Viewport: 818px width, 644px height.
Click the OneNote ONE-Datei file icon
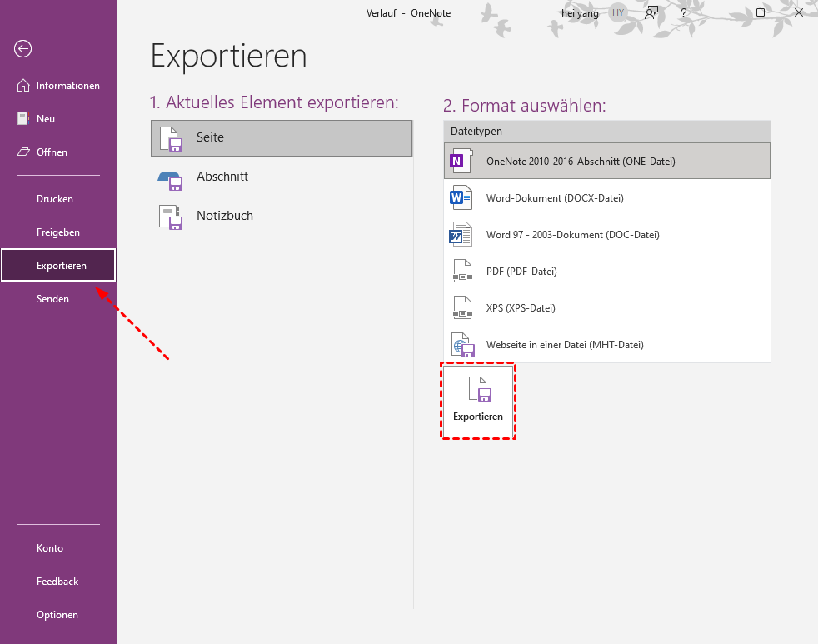tap(461, 161)
